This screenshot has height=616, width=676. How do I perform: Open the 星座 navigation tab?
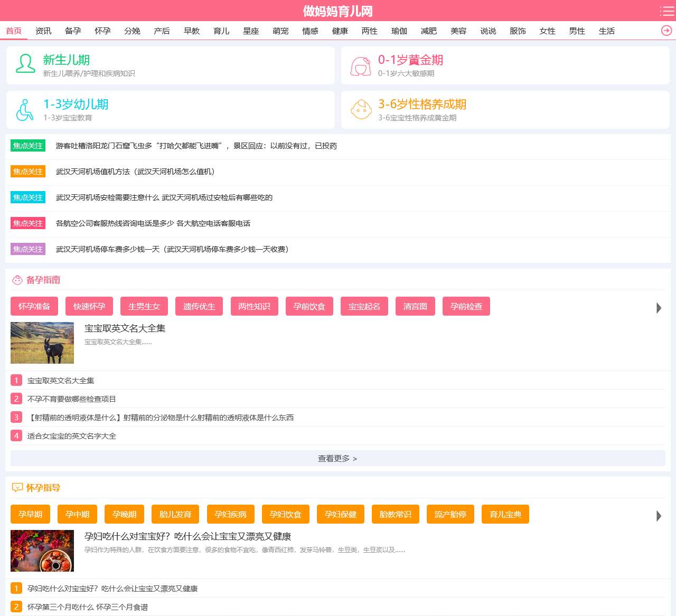click(x=251, y=31)
